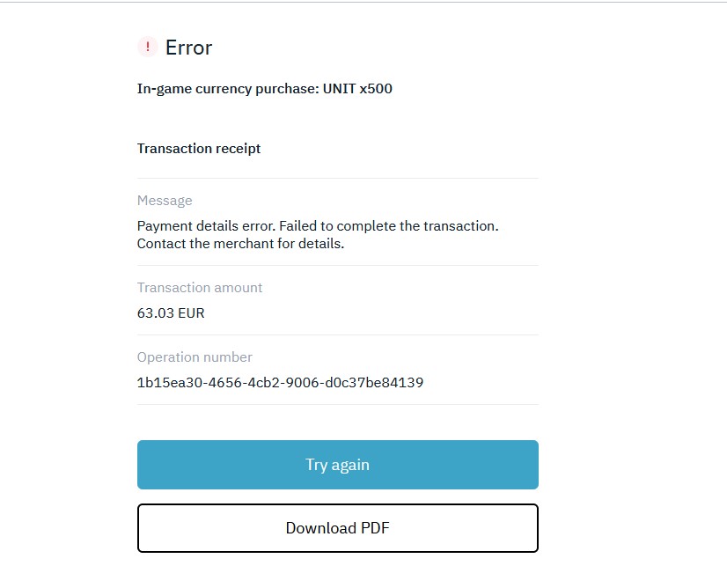Click the divider line under 63.03 EUR

coord(337,334)
